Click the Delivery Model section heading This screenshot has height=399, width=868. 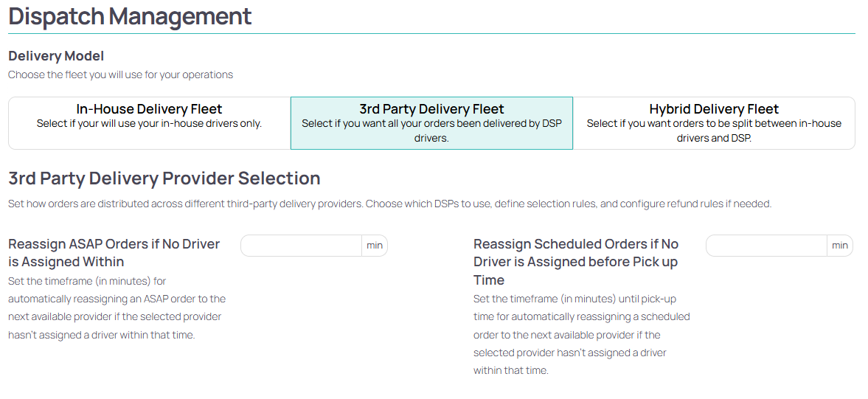[x=56, y=56]
